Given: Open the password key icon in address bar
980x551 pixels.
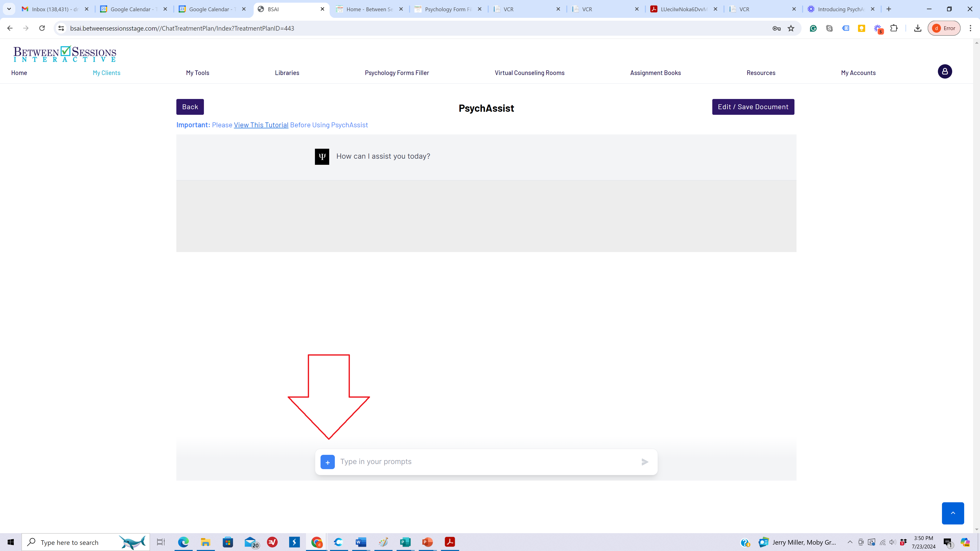Looking at the screenshot, I should click(776, 28).
